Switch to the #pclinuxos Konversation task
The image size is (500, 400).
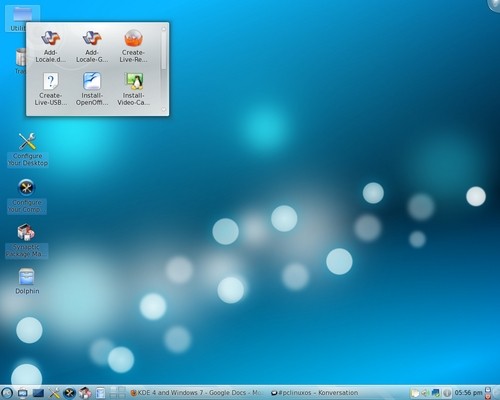(x=314, y=393)
